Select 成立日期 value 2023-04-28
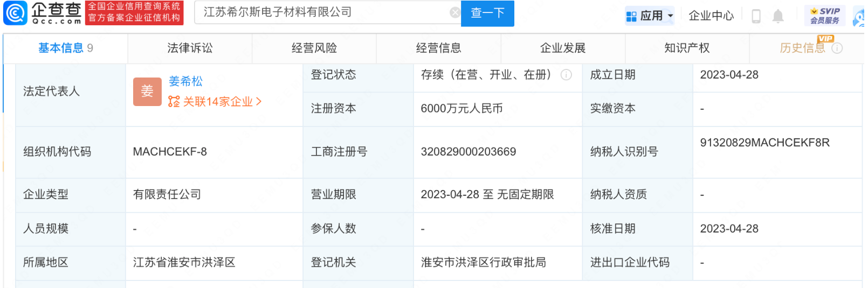868x288 pixels. pos(729,75)
